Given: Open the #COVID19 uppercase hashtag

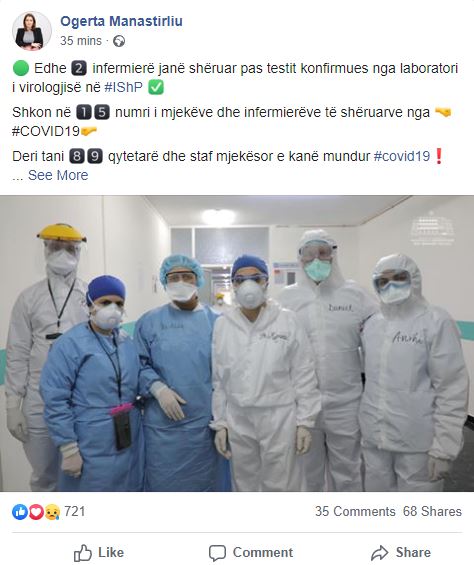Looking at the screenshot, I should tap(46, 131).
